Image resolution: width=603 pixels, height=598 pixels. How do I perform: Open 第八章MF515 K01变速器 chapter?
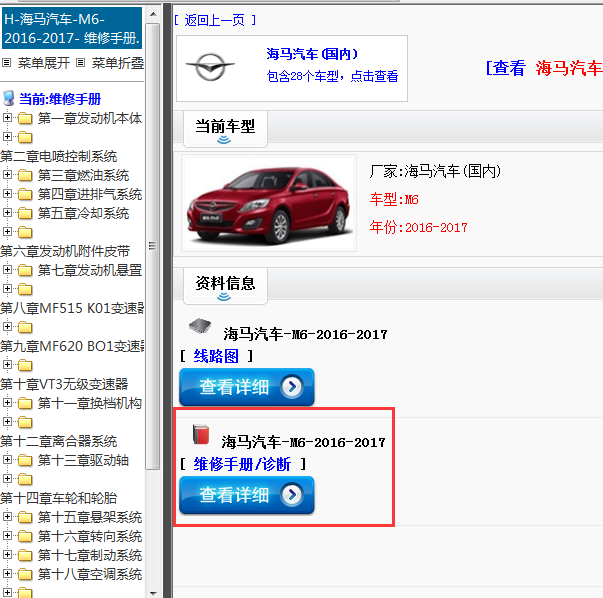[72, 308]
